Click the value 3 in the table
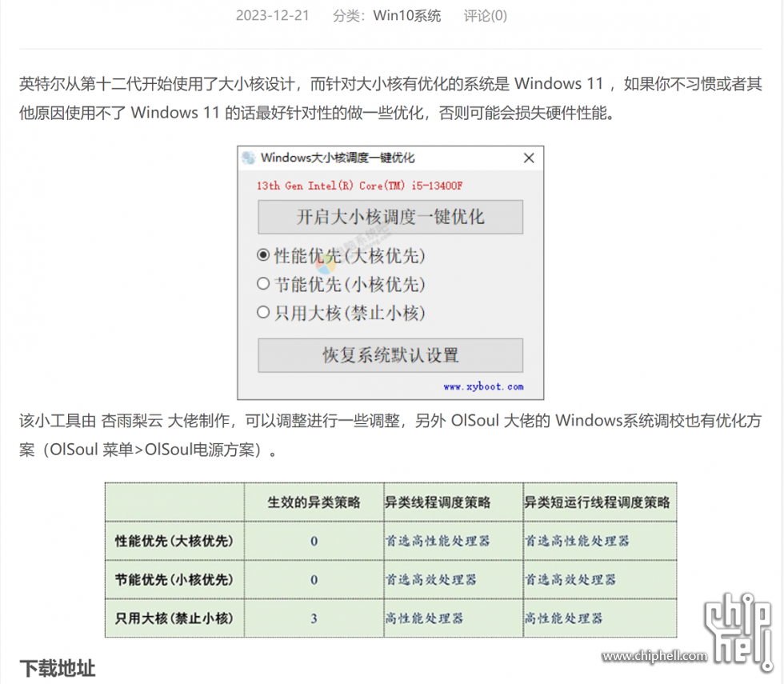The image size is (784, 684). [x=314, y=619]
